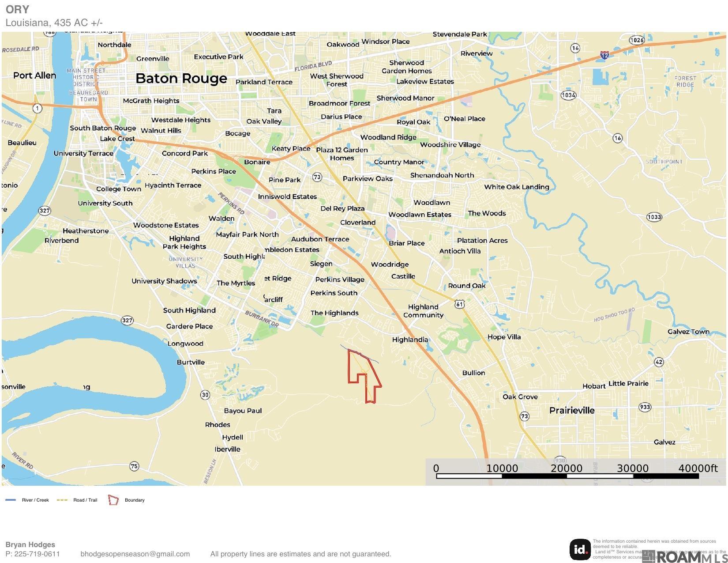The image size is (728, 563).
Task: Click the River / Creek legend line
Action: tap(11, 500)
